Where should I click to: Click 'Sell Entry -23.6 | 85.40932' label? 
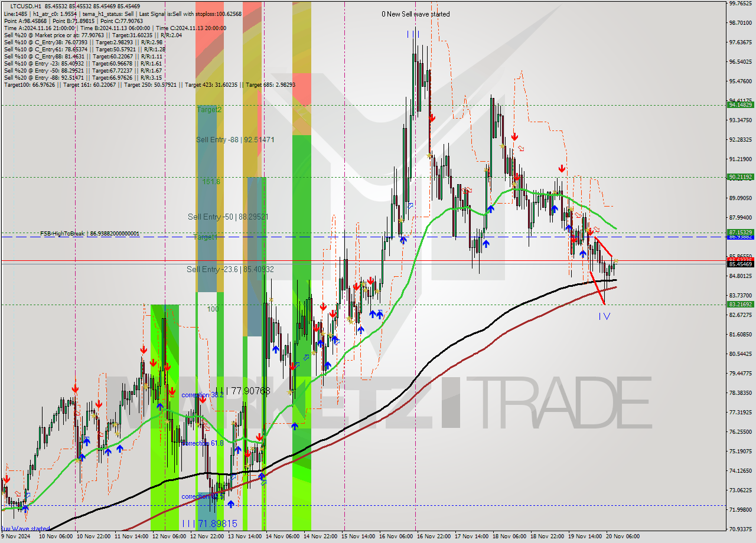[x=230, y=270]
